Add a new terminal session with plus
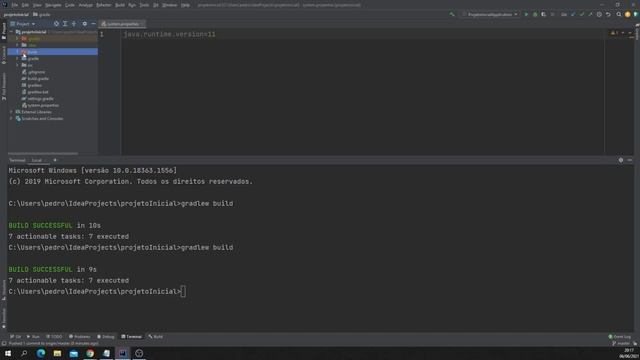 pos(55,160)
